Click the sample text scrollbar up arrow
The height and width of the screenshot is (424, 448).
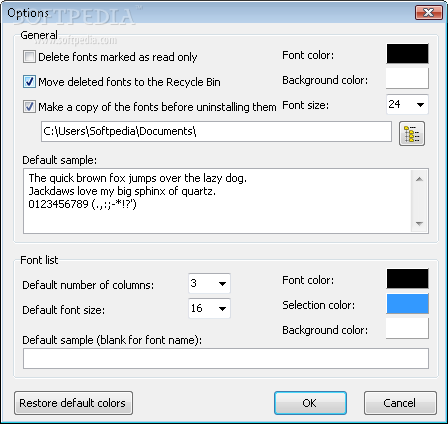[x=419, y=179]
